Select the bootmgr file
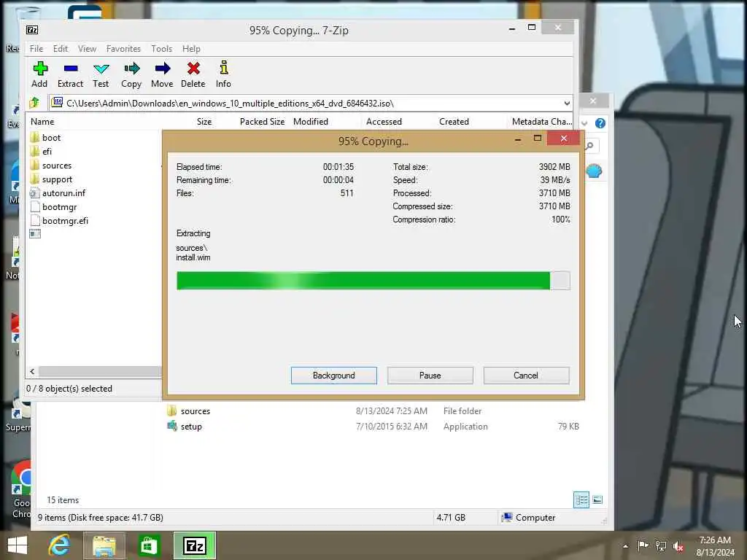This screenshot has width=747, height=560. (53, 206)
